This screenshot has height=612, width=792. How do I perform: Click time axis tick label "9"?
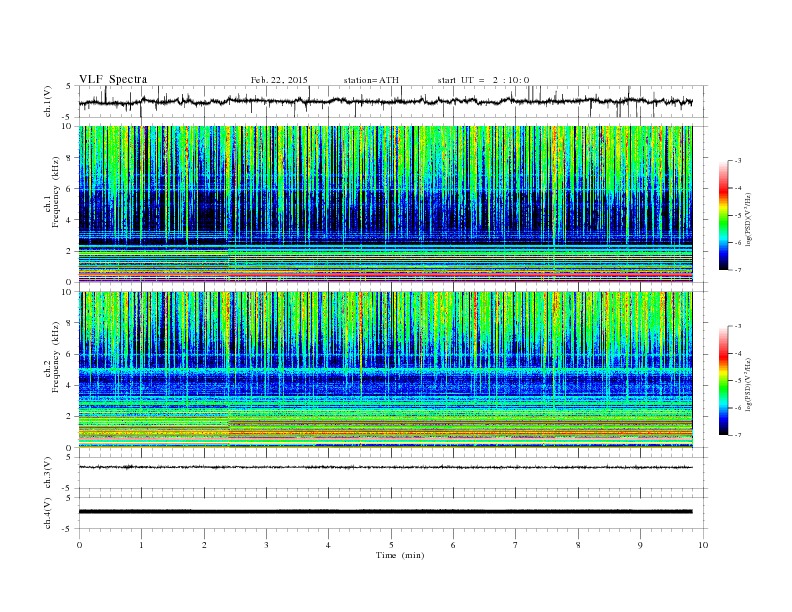pyautogui.click(x=640, y=545)
